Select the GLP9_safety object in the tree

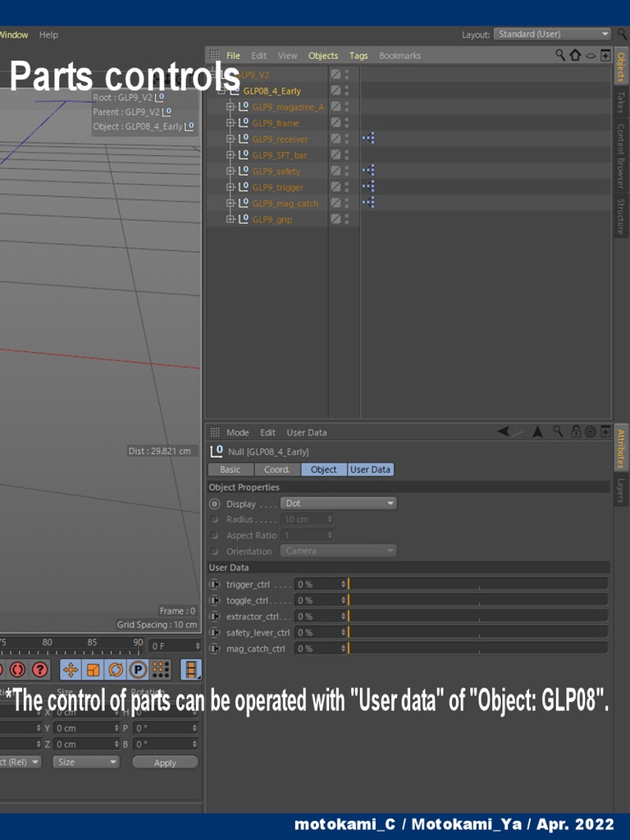276,171
